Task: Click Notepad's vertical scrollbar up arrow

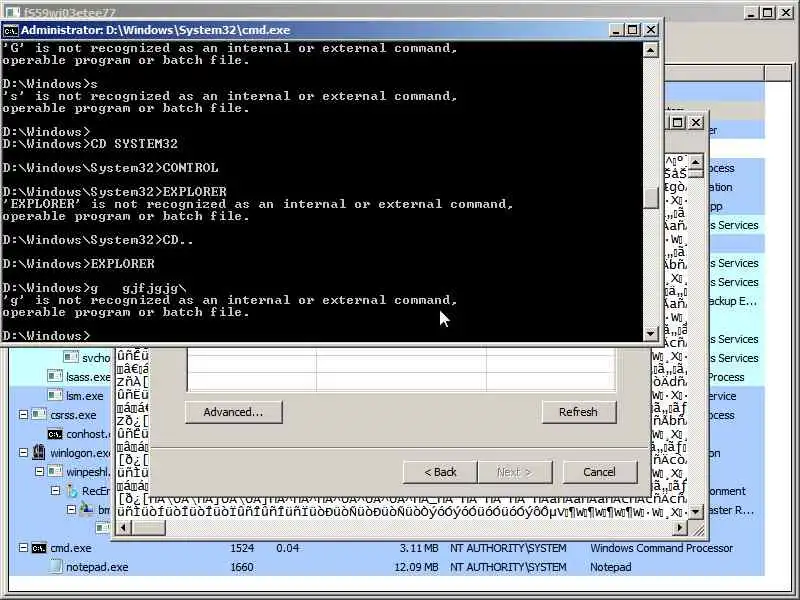Action: coord(695,162)
